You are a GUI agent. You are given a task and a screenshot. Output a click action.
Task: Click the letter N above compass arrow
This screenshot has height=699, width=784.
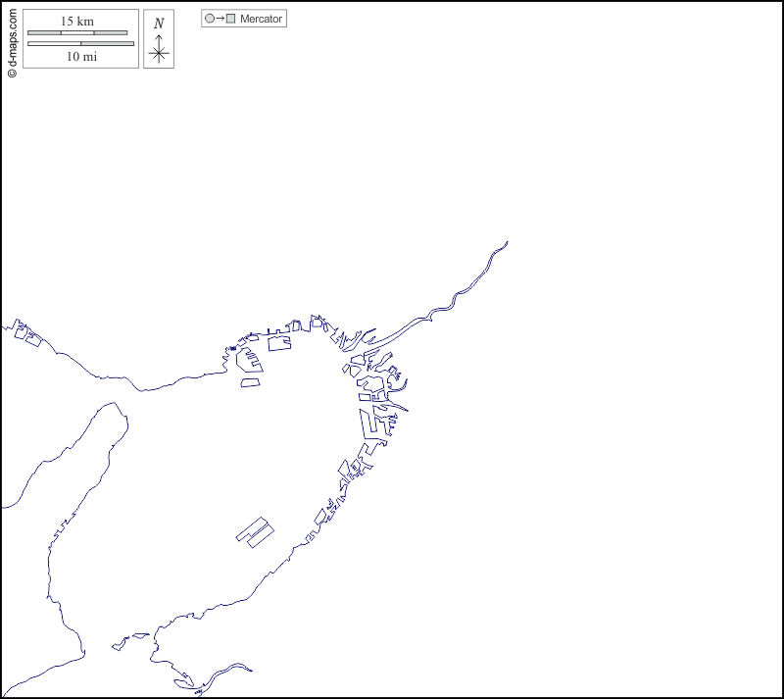159,24
